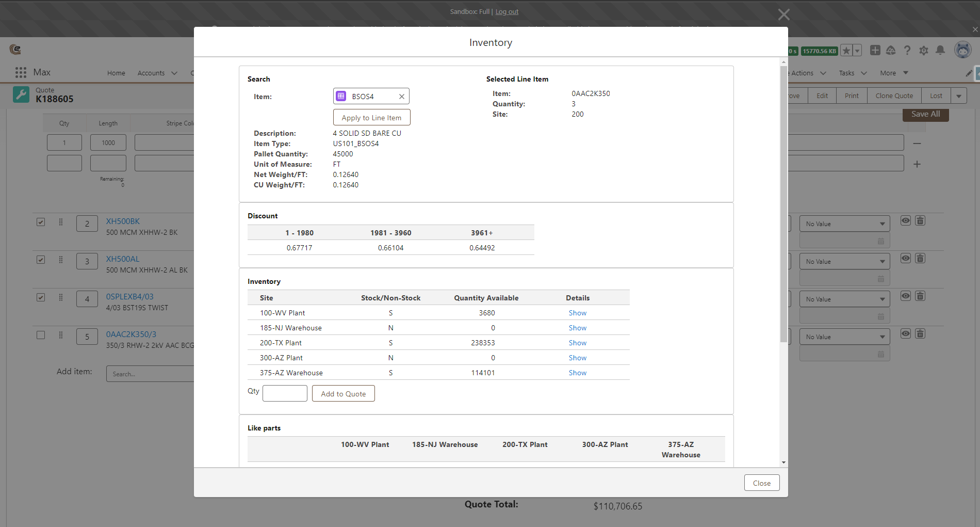
Task: Preview a line item via the eye icon
Action: pyautogui.click(x=905, y=220)
